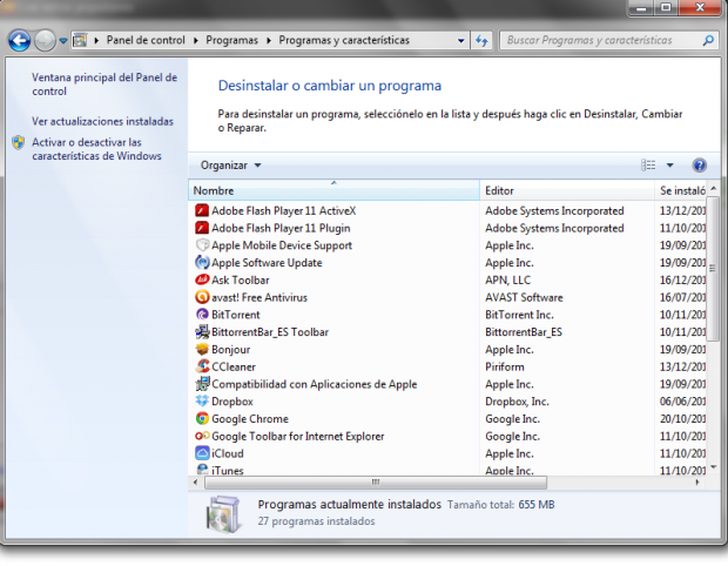This screenshot has width=728, height=566.
Task: Click the 16/07 install date cell
Action: click(x=682, y=297)
